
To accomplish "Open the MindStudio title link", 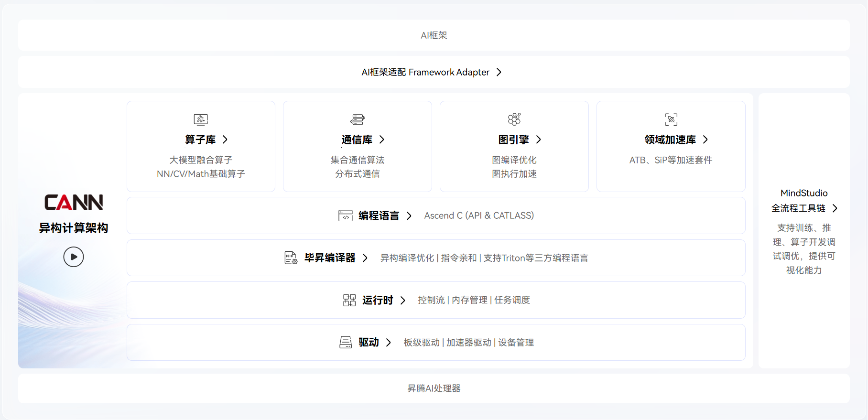I will coord(804,193).
